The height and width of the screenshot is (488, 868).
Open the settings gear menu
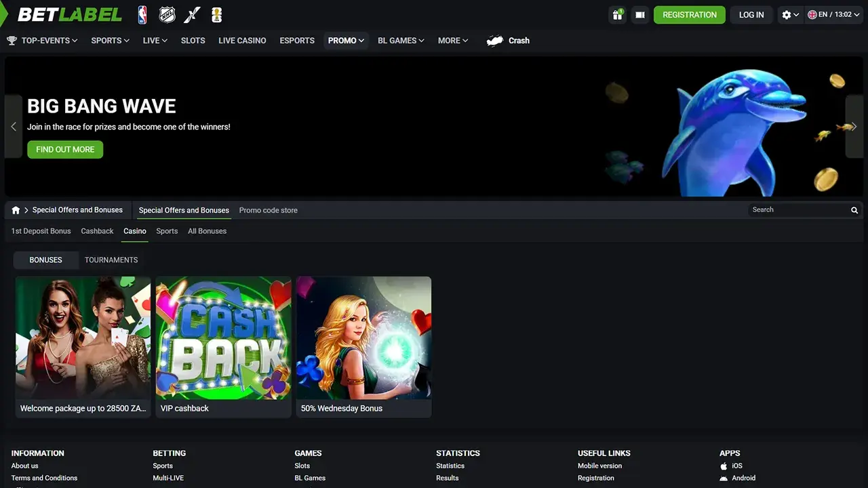[x=790, y=14]
